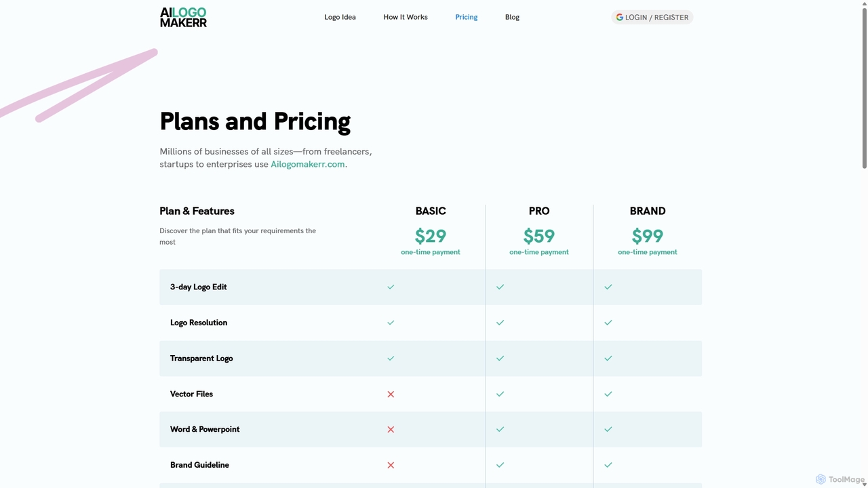
Task: Click BASIC checkmark for Transparent Logo
Action: pyautogui.click(x=391, y=358)
